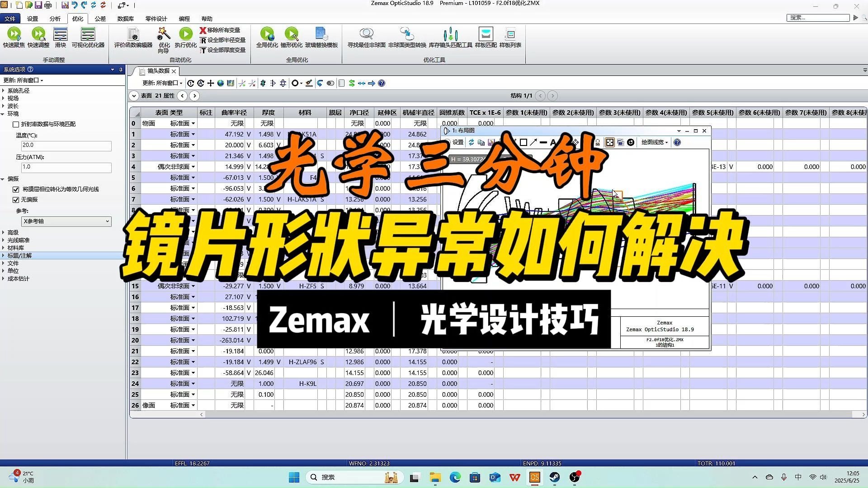The height and width of the screenshot is (488, 868).
Task: Edit the temperature value 20.0 field
Action: pos(66,145)
